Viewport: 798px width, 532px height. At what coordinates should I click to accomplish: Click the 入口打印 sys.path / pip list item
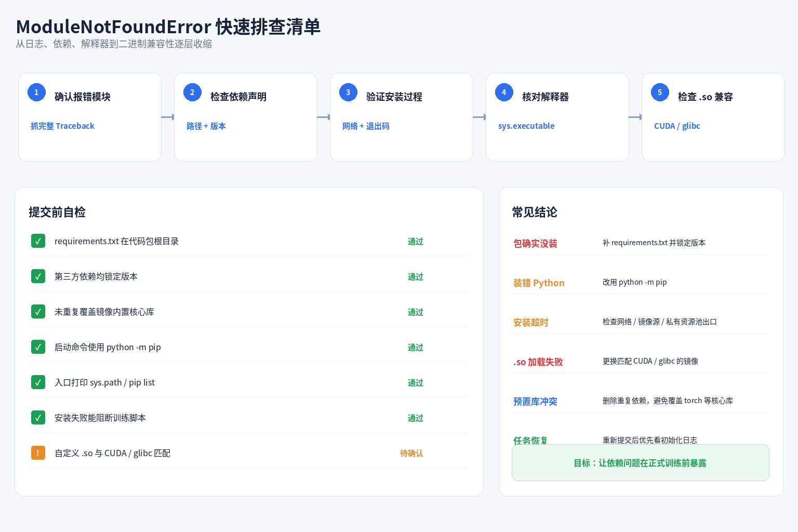[x=104, y=382]
